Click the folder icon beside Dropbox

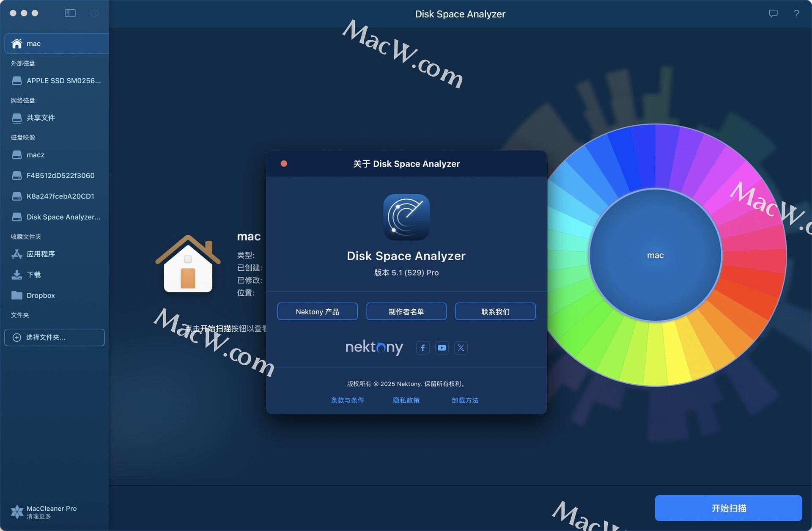(x=17, y=295)
